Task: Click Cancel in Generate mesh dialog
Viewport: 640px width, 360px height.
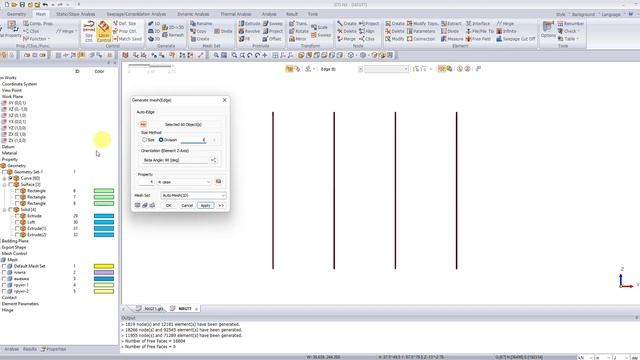Action: point(187,205)
